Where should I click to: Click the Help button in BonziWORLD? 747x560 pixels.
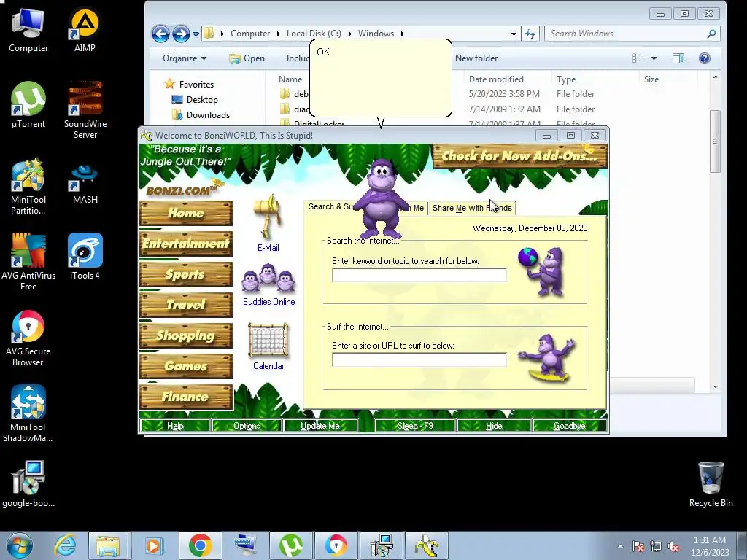pos(175,426)
